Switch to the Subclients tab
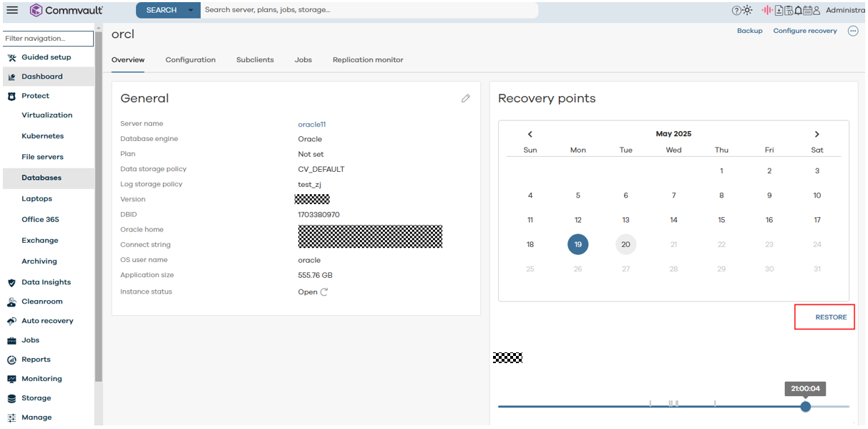This screenshot has height=429, width=868. click(x=255, y=60)
